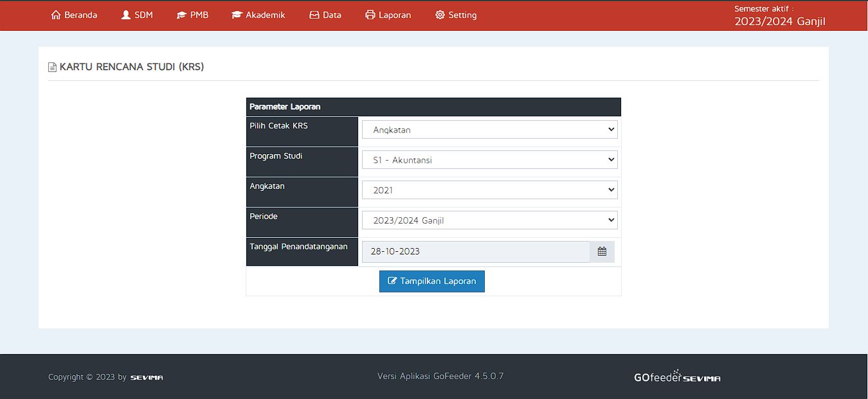
Task: Click the Setting gear icon
Action: click(440, 15)
